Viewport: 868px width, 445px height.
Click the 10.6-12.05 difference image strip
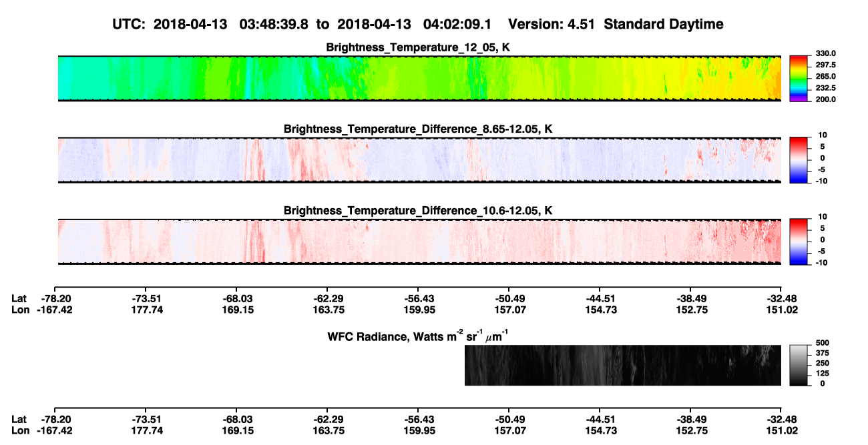[x=419, y=242]
